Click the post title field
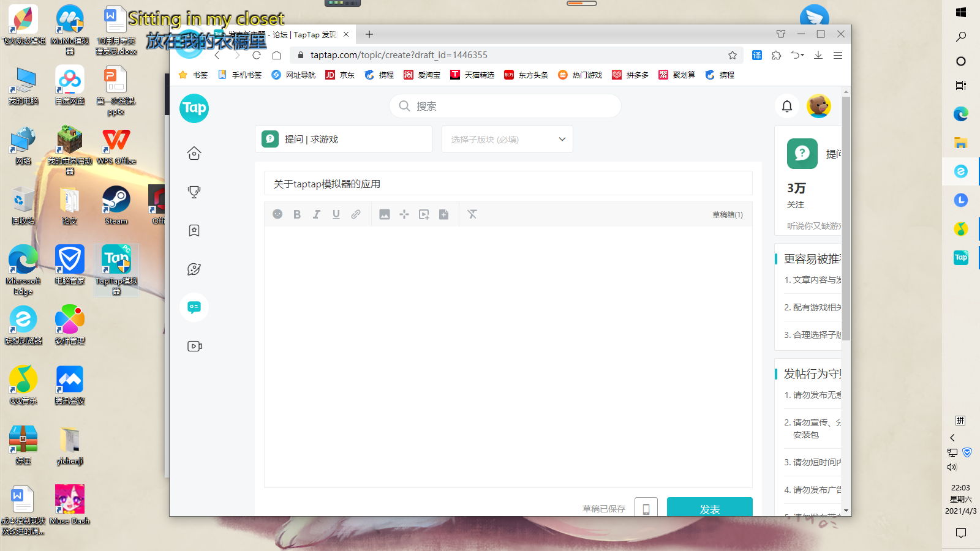Image resolution: width=980 pixels, height=551 pixels. coord(508,184)
